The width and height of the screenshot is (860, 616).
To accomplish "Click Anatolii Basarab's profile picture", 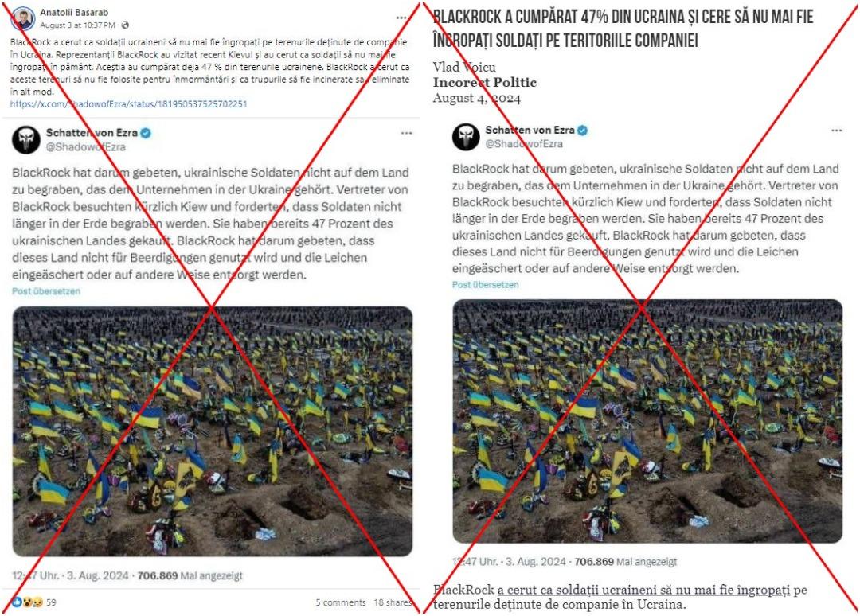I will click(x=24, y=18).
